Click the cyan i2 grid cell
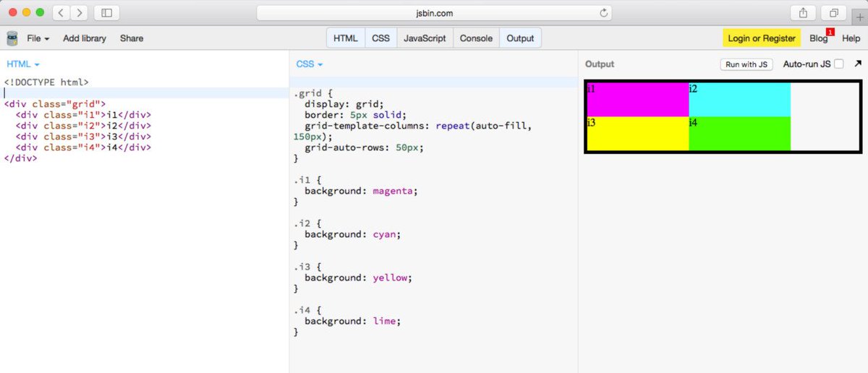The width and height of the screenshot is (868, 373). point(739,100)
